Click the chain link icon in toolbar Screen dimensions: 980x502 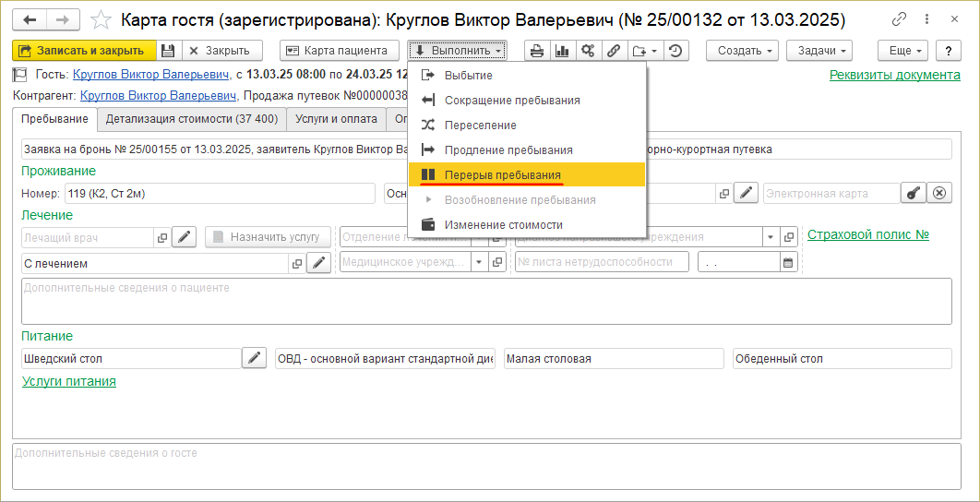[613, 51]
